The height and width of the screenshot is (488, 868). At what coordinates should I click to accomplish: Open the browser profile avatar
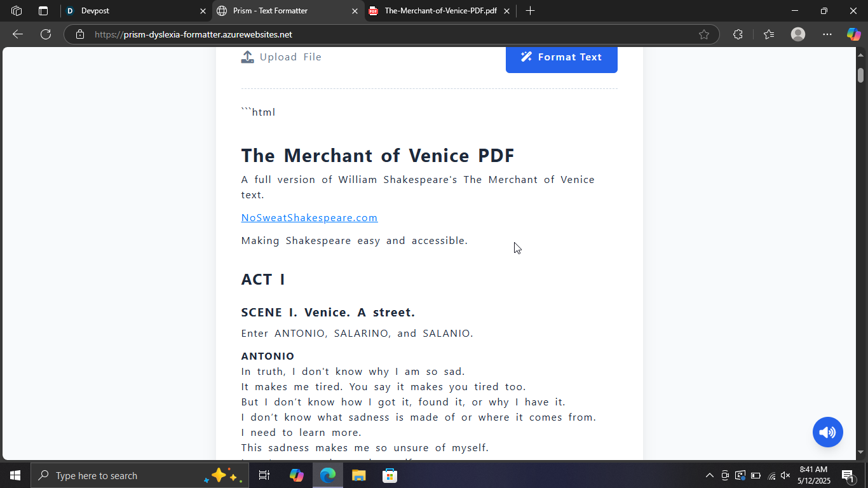pos(798,34)
